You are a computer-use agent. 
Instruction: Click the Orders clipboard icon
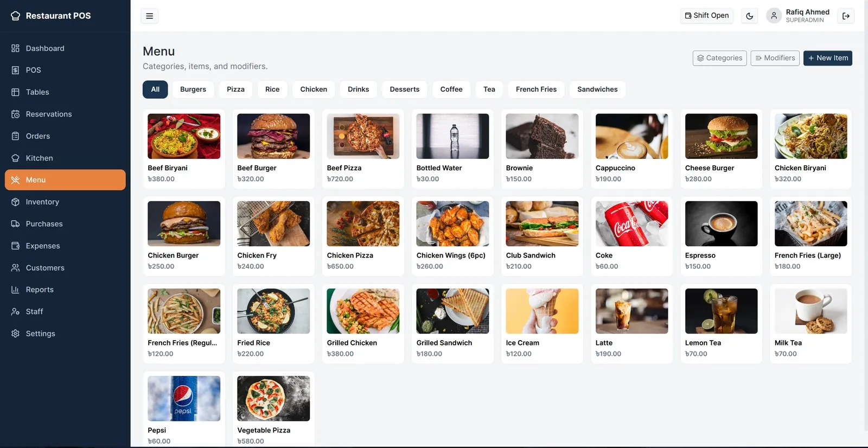[15, 136]
